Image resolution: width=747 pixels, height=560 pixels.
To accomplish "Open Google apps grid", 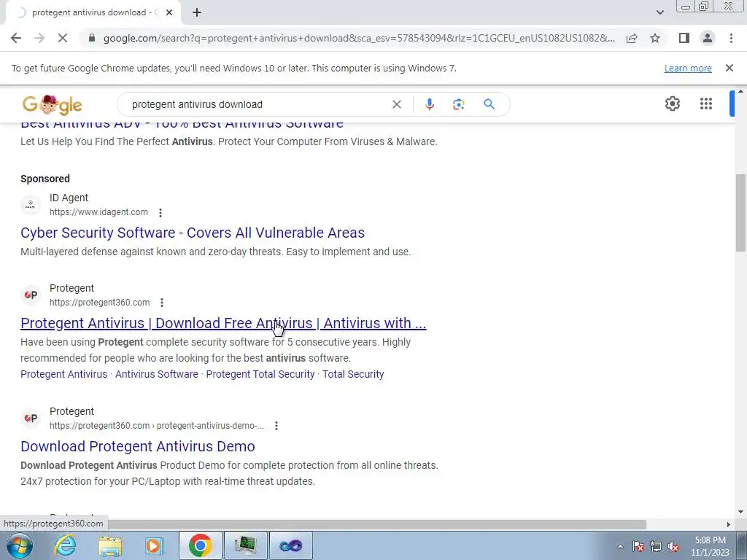I will pos(706,104).
